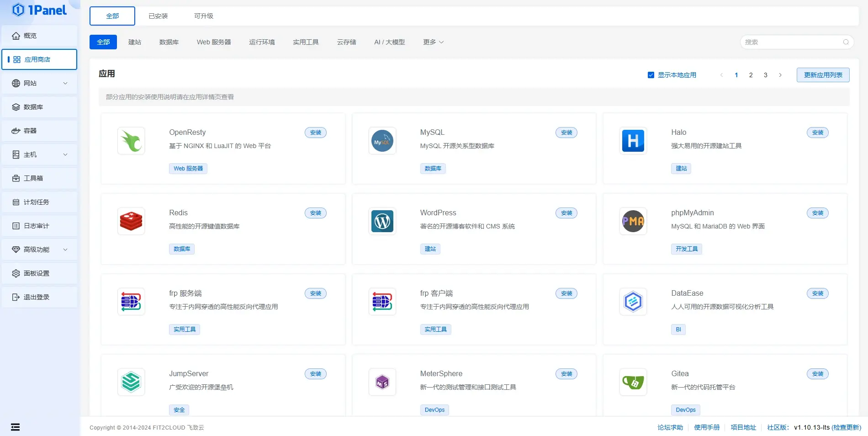
Task: Open the WordPress app icon
Action: point(382,221)
